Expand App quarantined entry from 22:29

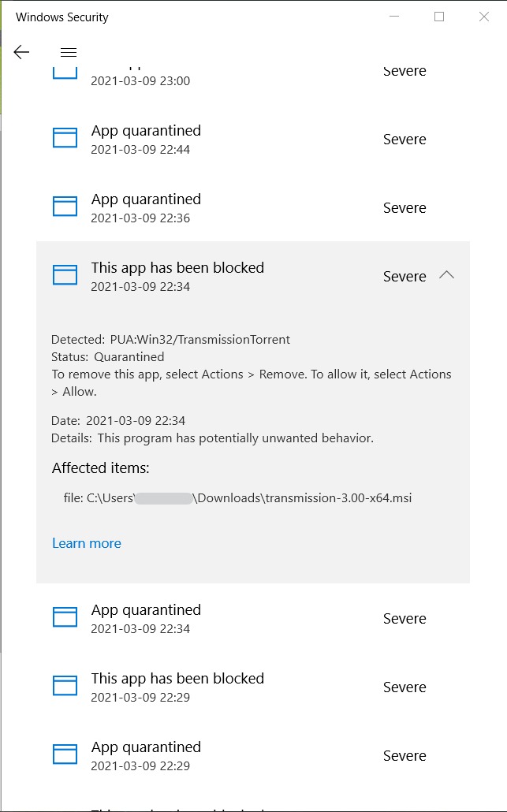(253, 755)
